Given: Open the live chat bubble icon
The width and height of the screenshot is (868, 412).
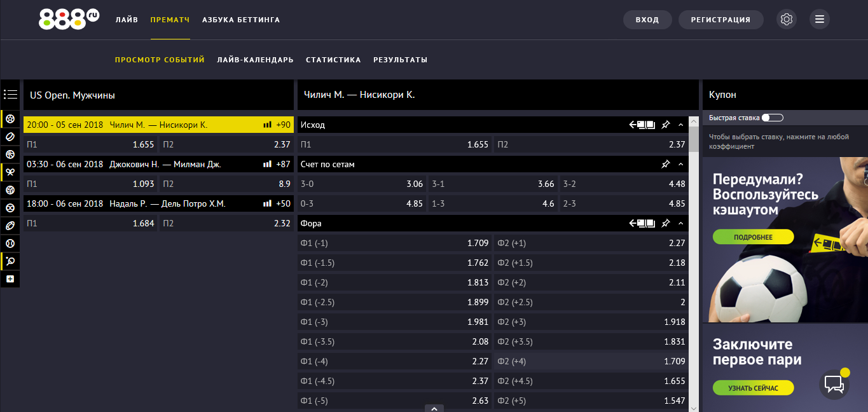Looking at the screenshot, I should coord(834,384).
